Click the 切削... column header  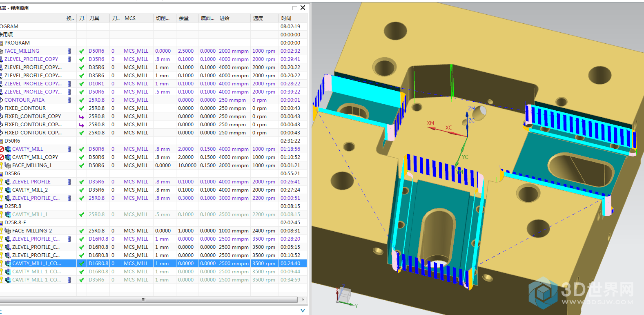(165, 18)
